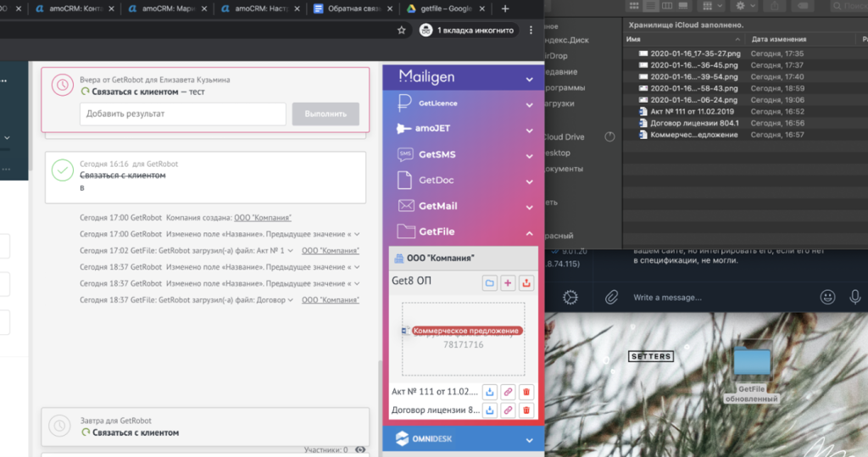
Task: Open emoji picker in messenger
Action: click(x=827, y=298)
